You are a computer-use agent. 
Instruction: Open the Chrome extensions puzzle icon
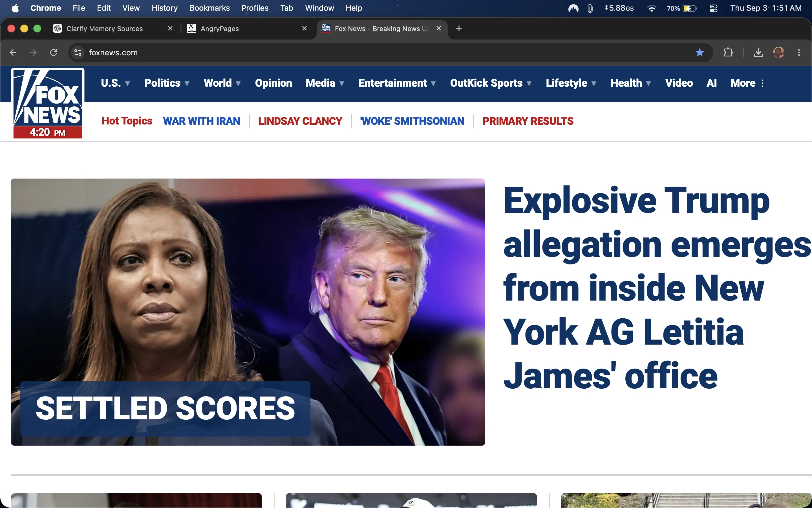(728, 52)
